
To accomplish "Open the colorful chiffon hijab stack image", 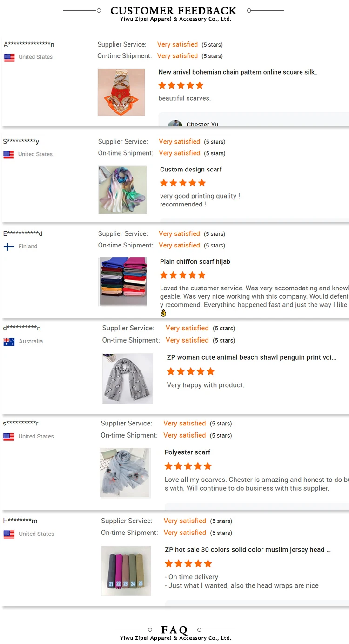I will click(x=123, y=281).
